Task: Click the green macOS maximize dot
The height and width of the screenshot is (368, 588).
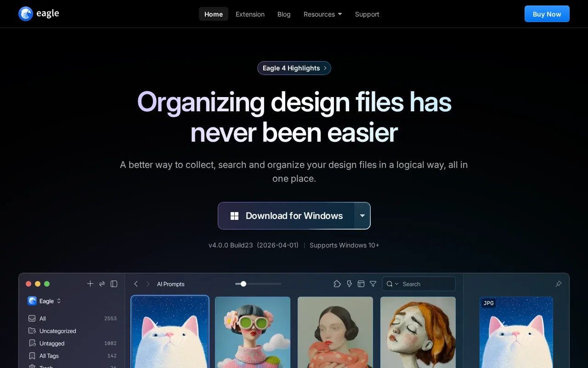Action: pyautogui.click(x=47, y=284)
